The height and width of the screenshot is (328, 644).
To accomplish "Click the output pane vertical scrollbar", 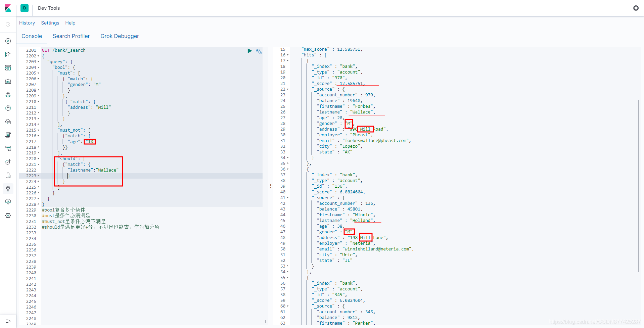I will pyautogui.click(x=639, y=186).
